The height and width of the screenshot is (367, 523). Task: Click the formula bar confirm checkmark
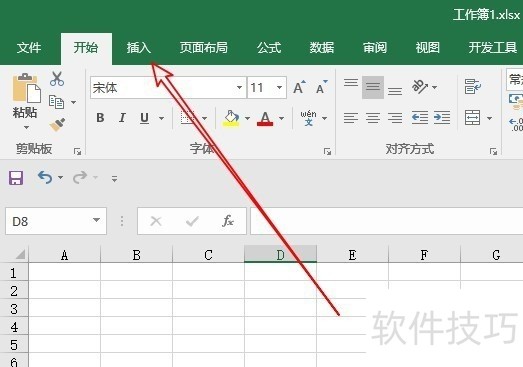pyautogui.click(x=192, y=221)
